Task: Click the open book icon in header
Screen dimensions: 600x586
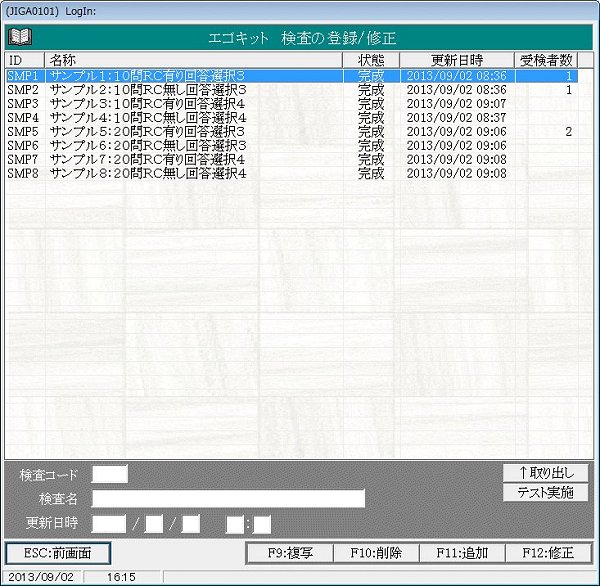Action: click(20, 37)
